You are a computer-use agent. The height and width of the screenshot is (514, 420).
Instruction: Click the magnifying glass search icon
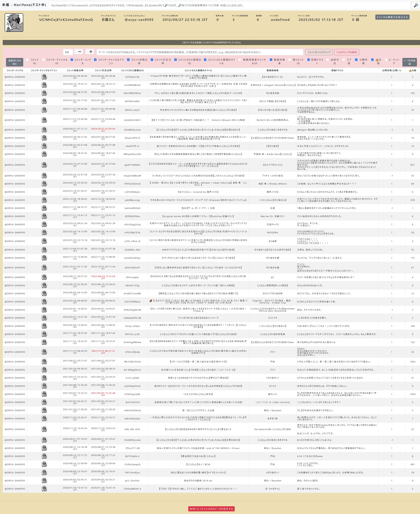tap(415, 5)
